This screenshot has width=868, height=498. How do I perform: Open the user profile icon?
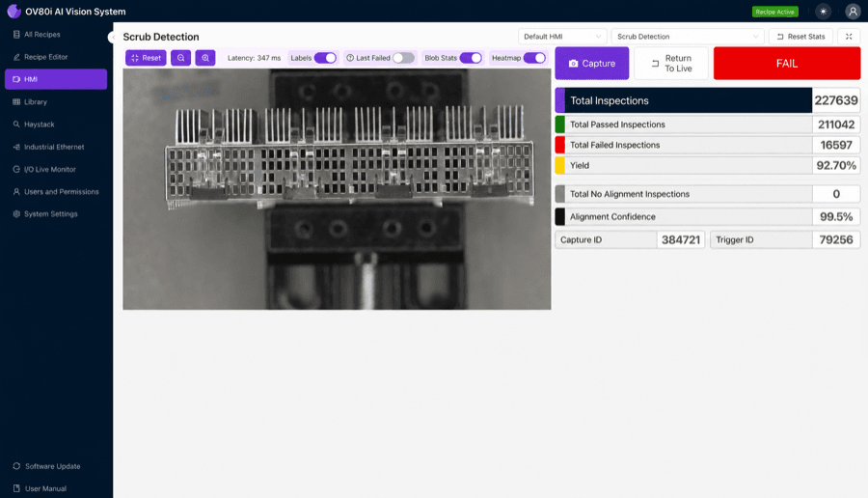click(853, 11)
